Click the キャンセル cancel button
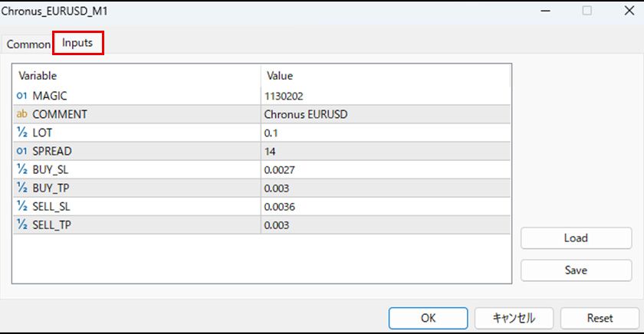 point(514,318)
